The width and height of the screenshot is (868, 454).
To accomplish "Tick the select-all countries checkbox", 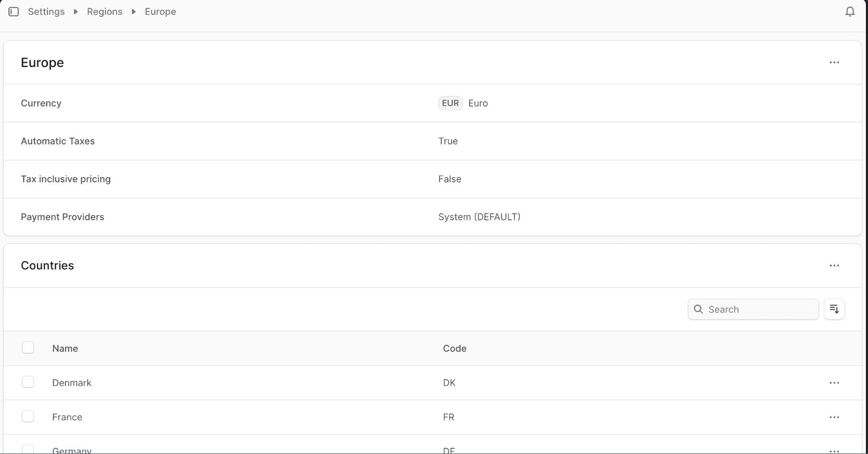I will pyautogui.click(x=28, y=347).
